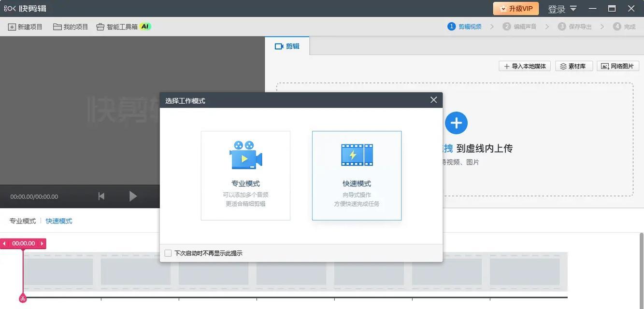Switch to 专业模式 below the preview
The width and height of the screenshot is (644, 309).
pos(23,221)
